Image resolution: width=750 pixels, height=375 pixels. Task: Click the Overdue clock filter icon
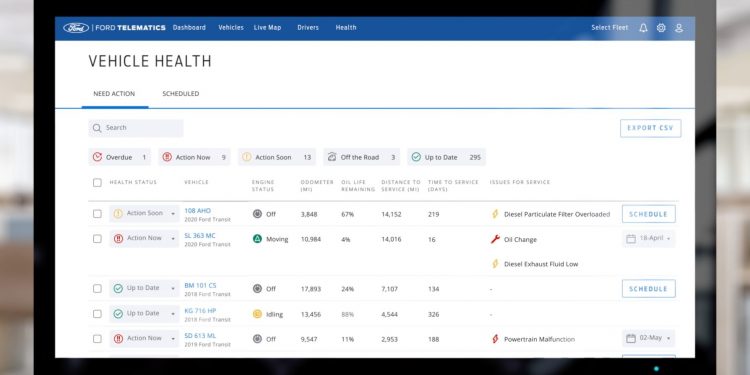tap(98, 157)
